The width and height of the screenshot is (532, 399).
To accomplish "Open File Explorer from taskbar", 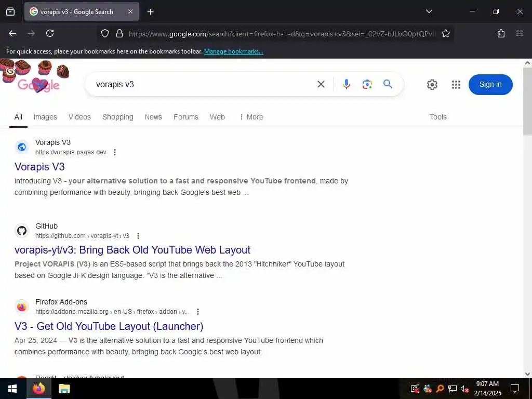I will point(64,389).
